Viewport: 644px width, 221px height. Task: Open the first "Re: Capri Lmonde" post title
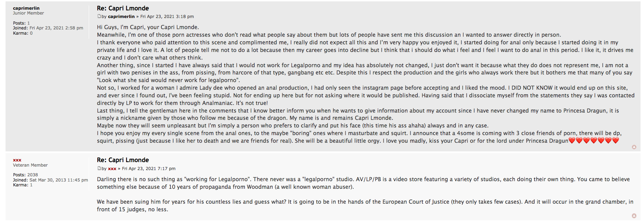coord(123,8)
